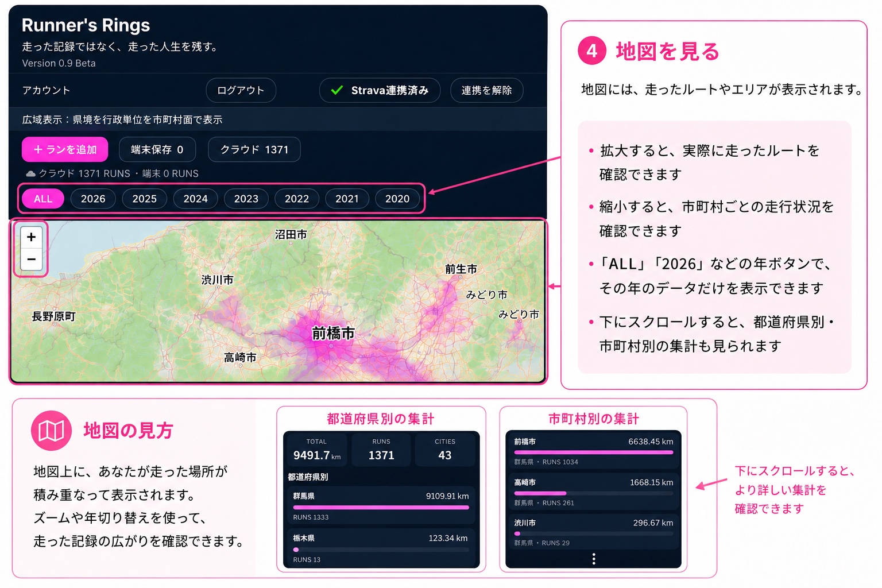The width and height of the screenshot is (882, 588).
Task: Click green checkmark in Strava連携済み
Action: tap(337, 90)
